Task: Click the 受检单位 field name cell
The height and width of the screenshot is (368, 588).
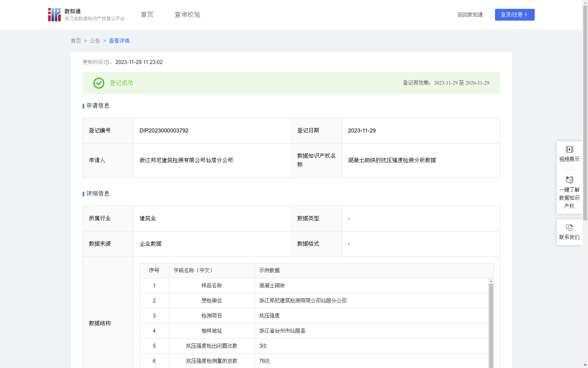Action: pos(212,301)
